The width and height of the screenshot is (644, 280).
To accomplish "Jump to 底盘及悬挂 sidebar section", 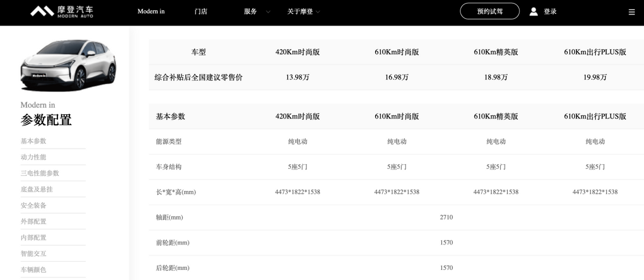I will 36,189.
